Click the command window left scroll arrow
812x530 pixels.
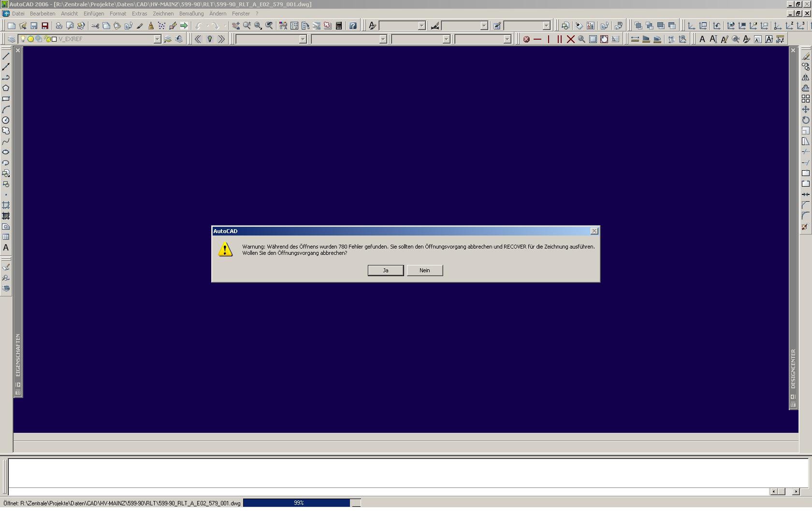coord(773,492)
